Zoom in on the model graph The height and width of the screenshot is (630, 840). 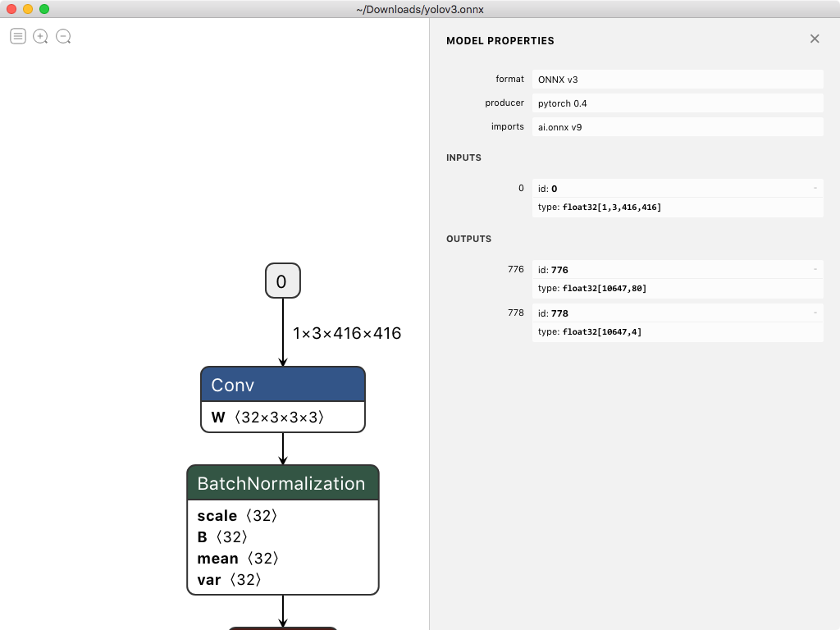pos(40,36)
